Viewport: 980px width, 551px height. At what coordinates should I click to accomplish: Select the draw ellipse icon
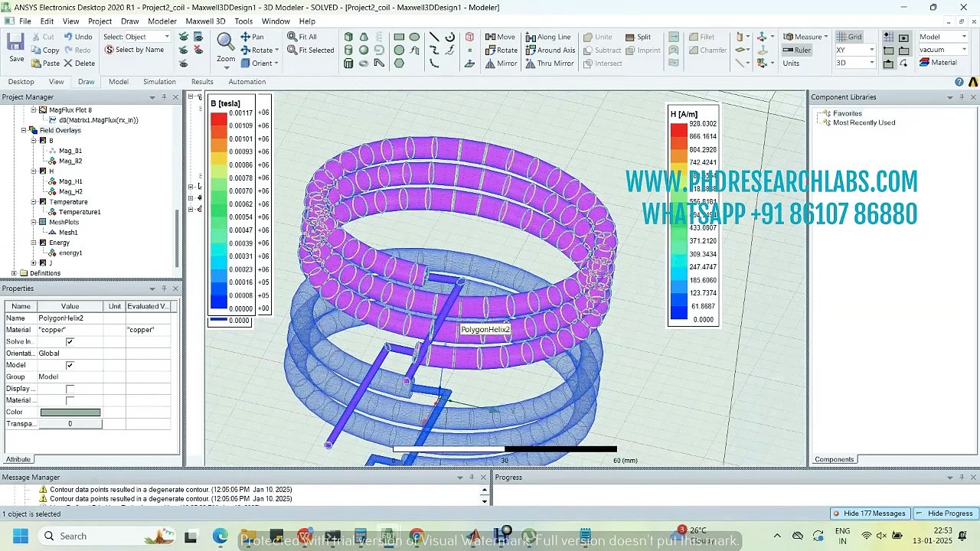click(414, 37)
